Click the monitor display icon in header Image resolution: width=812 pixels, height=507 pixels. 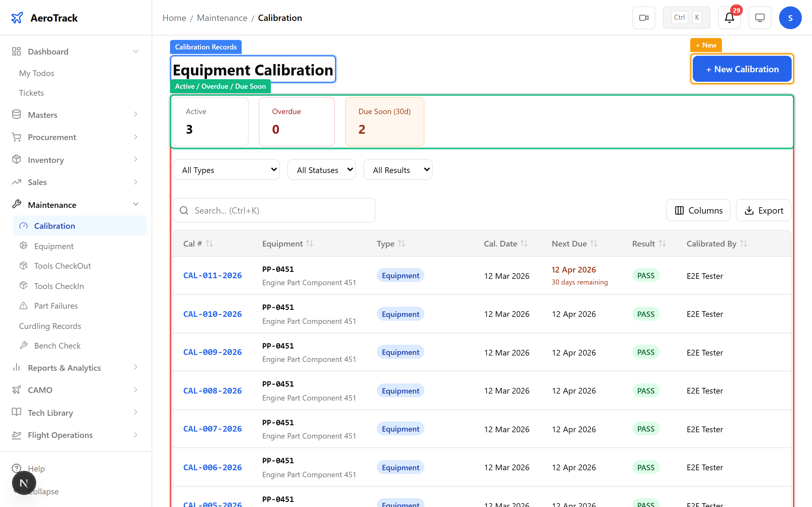click(760, 18)
